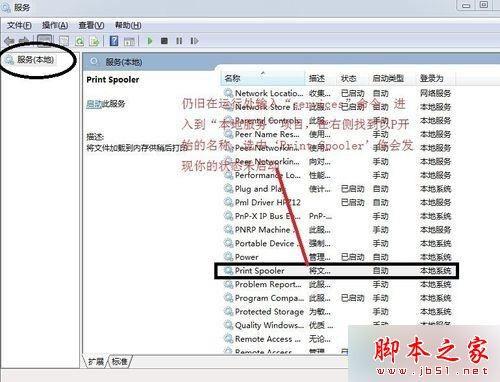The image size is (500, 382).
Task: Select the Plug and Play service row
Action: [338, 189]
